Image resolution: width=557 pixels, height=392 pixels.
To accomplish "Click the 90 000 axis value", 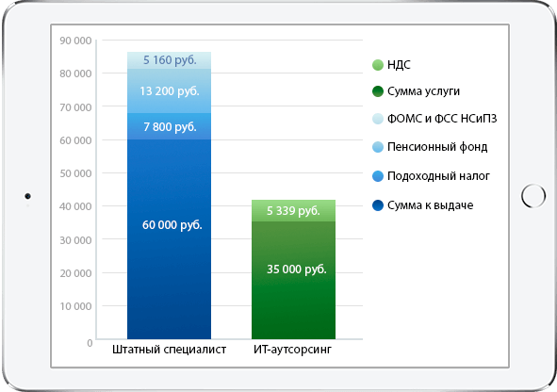I will [x=75, y=41].
